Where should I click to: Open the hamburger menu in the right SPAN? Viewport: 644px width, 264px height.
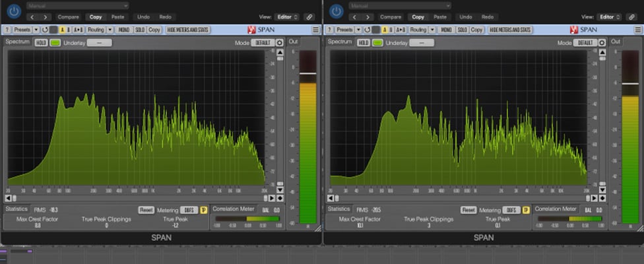point(638,30)
